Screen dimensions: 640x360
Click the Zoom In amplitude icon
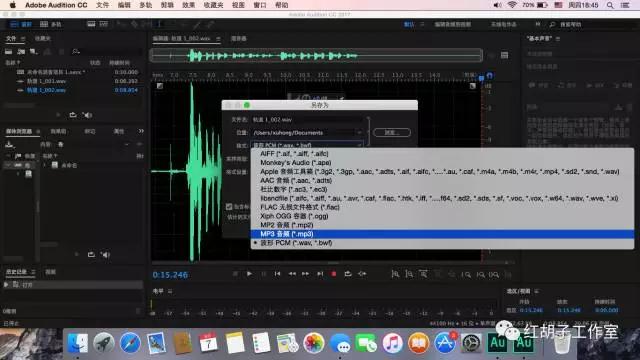(395, 274)
